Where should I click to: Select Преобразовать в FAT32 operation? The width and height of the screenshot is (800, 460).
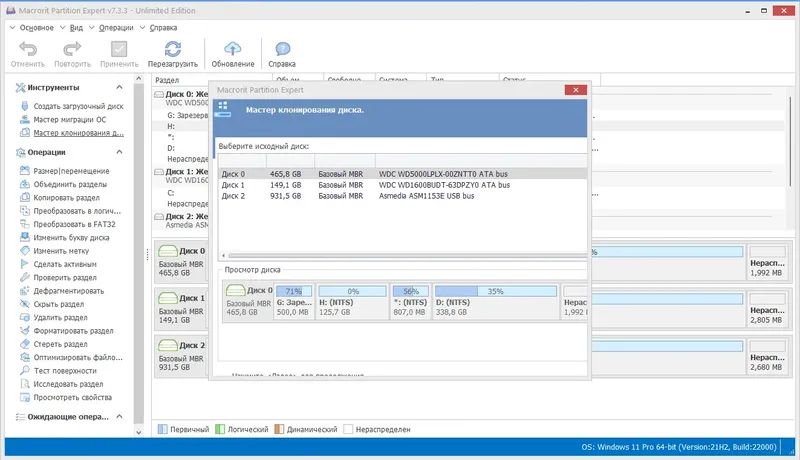[74, 224]
